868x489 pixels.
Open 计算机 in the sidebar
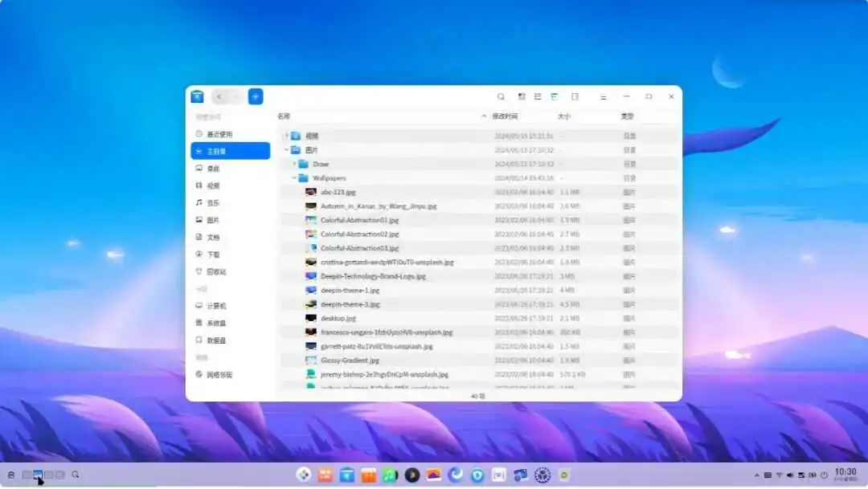coord(216,306)
